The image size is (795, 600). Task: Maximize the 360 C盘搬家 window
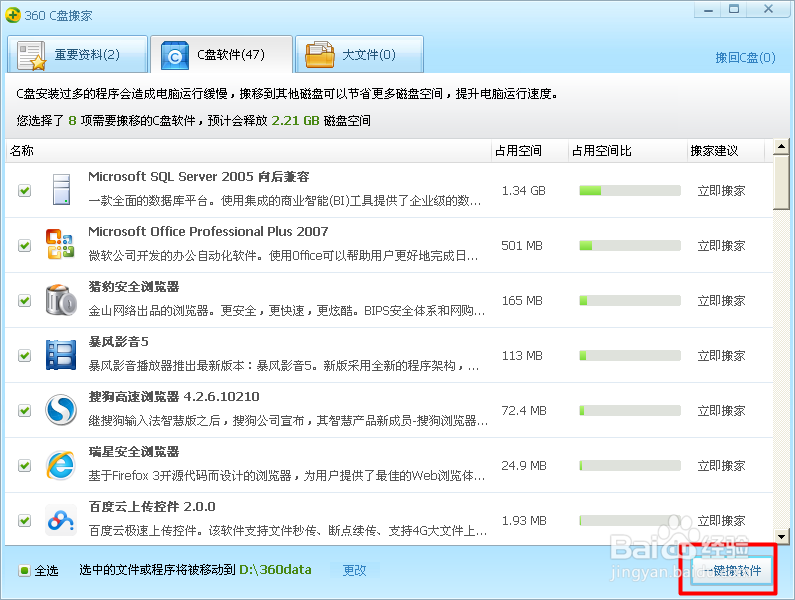tap(734, 9)
